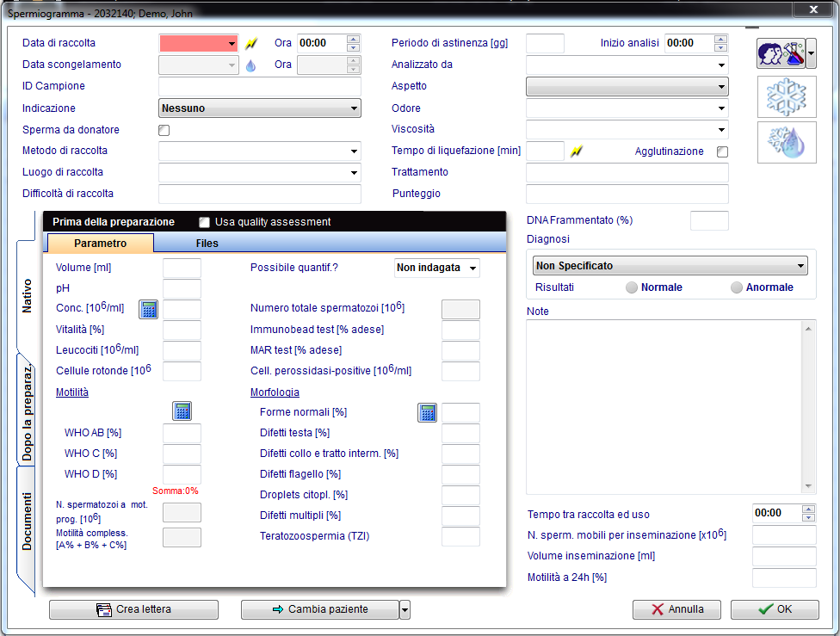Click the Volume [ml] input field
This screenshot has width=840, height=636.
182,268
